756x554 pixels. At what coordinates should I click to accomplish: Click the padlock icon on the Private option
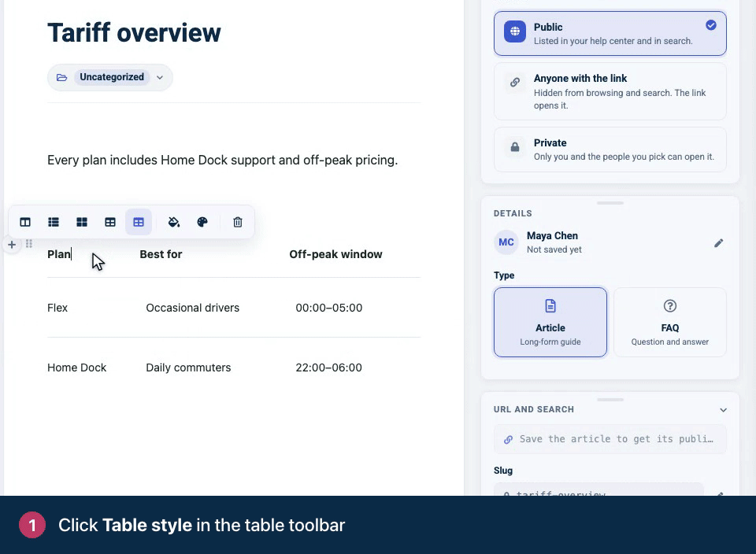515,147
